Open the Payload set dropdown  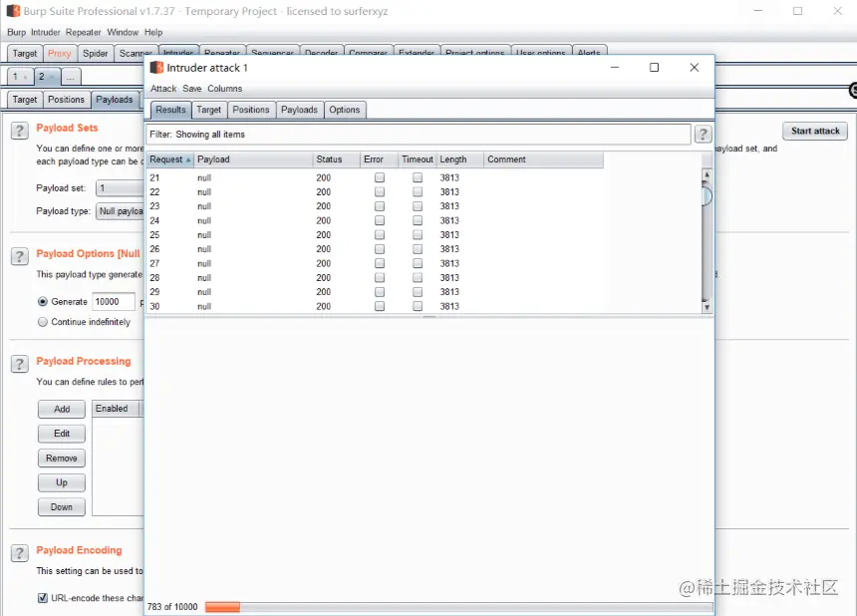coord(120,188)
